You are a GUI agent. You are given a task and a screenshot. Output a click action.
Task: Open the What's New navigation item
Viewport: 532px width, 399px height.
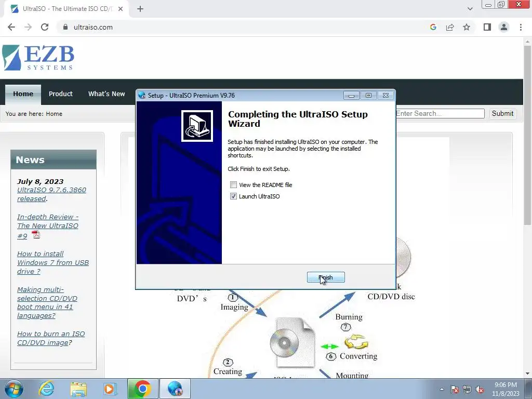point(107,94)
